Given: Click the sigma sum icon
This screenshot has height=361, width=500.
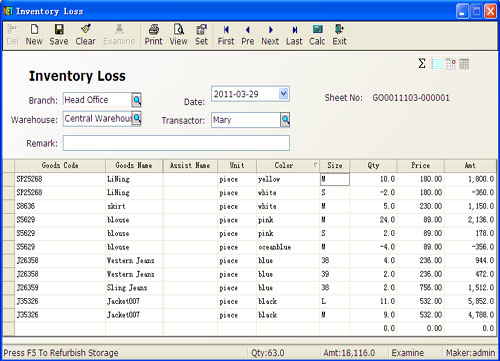Looking at the screenshot, I should (x=422, y=63).
